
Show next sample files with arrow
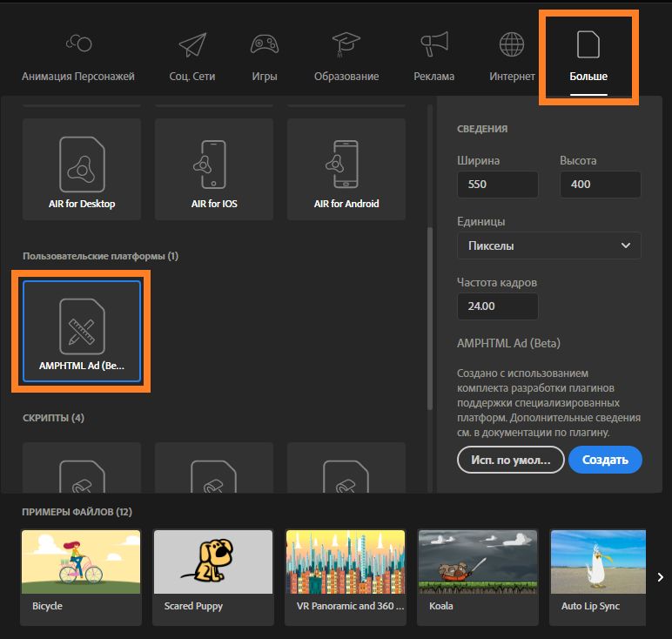661,577
